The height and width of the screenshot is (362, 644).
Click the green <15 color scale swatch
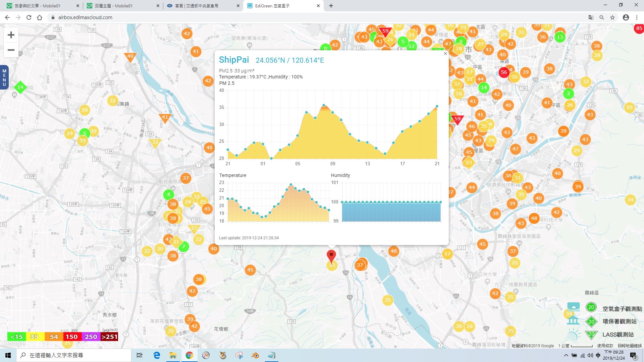[x=16, y=337]
